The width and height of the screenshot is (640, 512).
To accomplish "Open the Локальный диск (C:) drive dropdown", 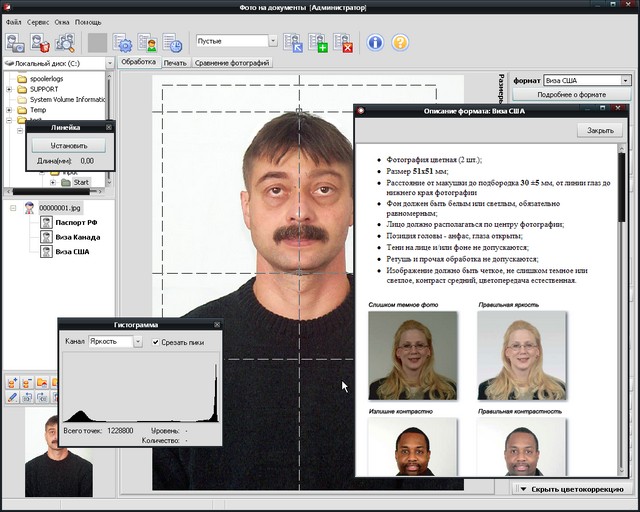I will [109, 63].
